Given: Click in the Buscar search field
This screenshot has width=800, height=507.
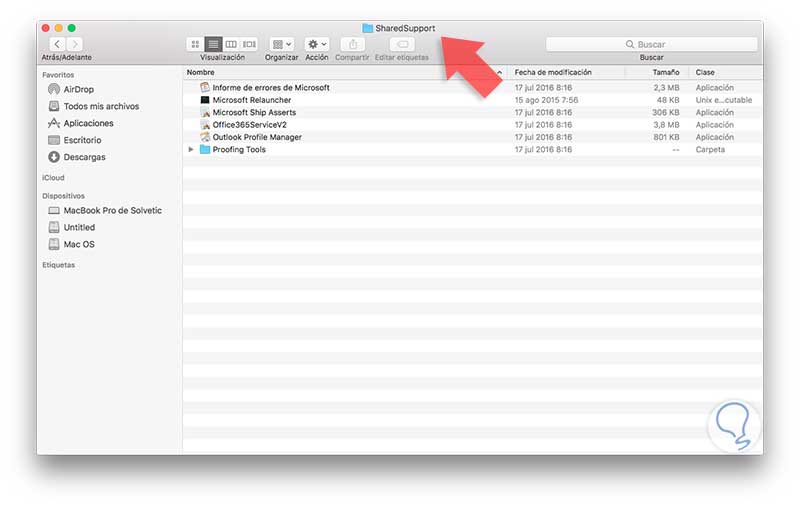Looking at the screenshot, I should click(x=652, y=44).
